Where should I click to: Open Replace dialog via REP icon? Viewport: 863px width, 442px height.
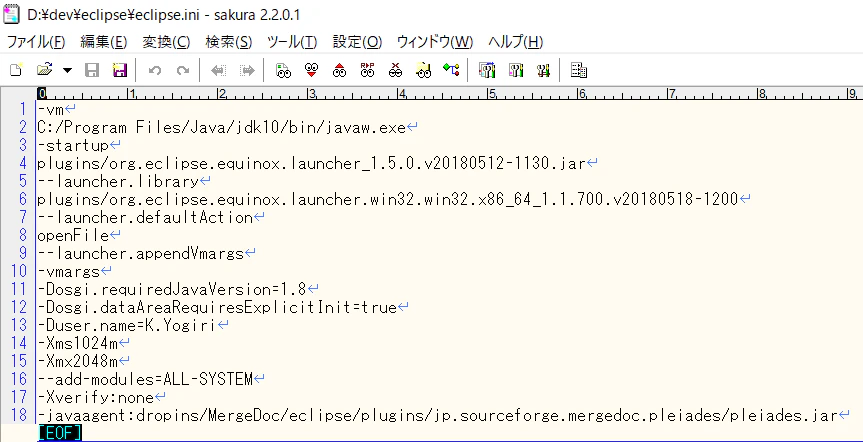(367, 70)
